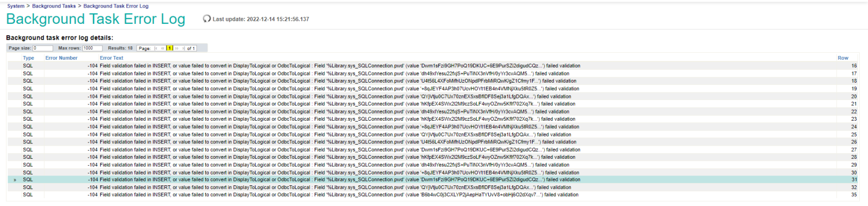Select error log row number 16
The width and height of the screenshot is (868, 206).
tap(433, 66)
